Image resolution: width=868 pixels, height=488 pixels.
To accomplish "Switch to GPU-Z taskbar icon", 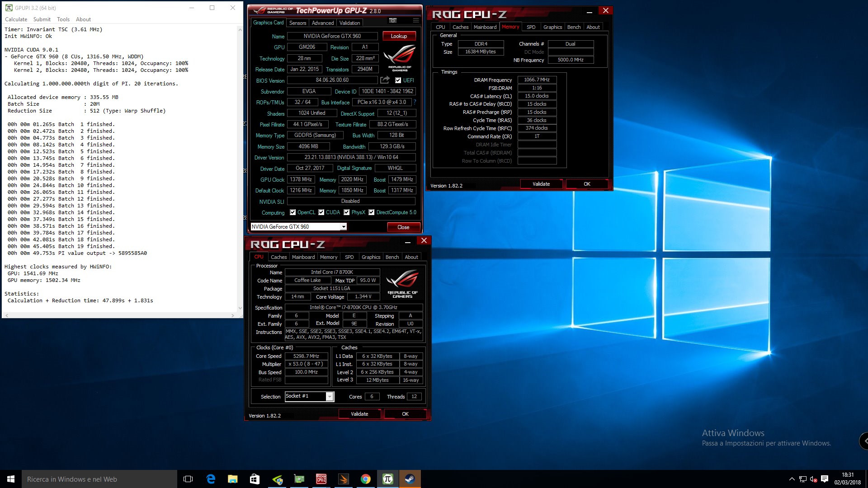I will click(299, 479).
